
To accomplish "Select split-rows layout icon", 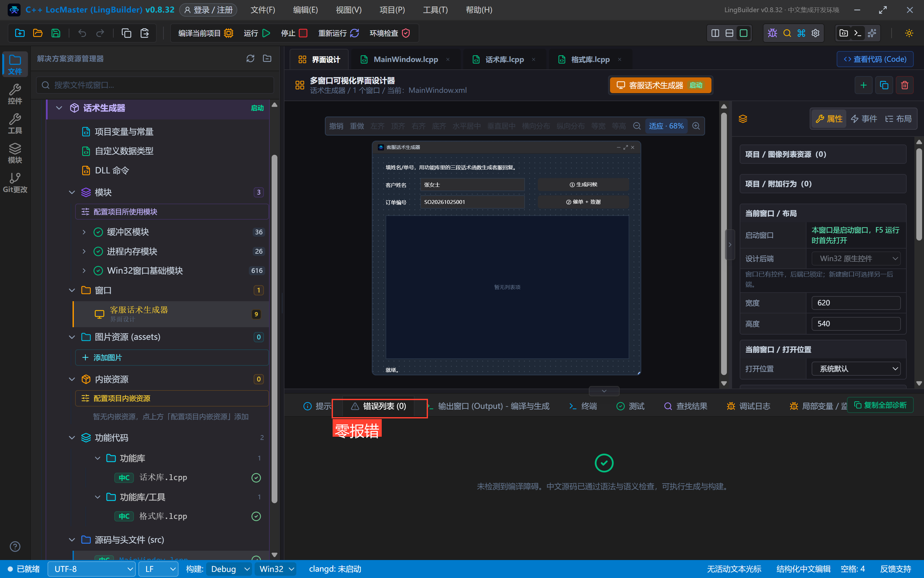I will coord(729,33).
